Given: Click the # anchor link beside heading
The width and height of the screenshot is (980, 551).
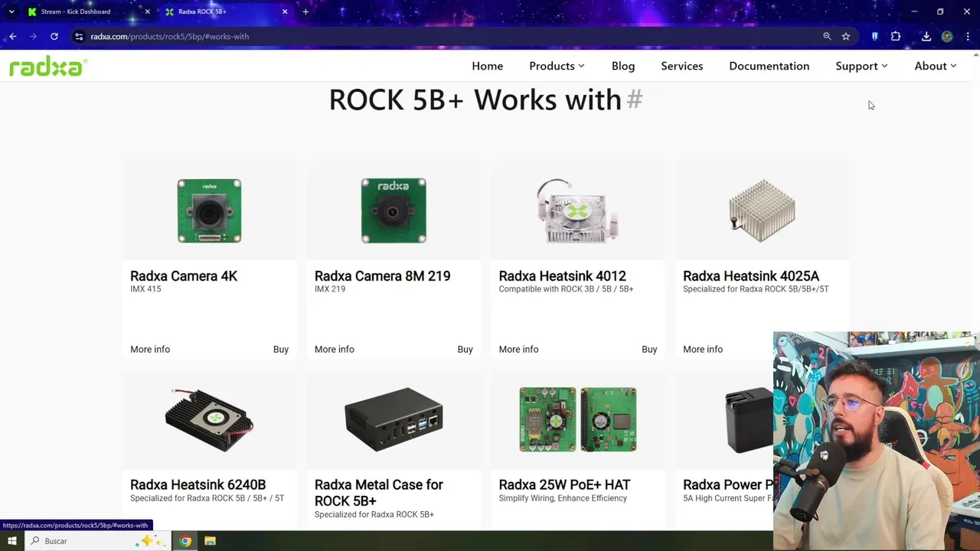Looking at the screenshot, I should 635,99.
